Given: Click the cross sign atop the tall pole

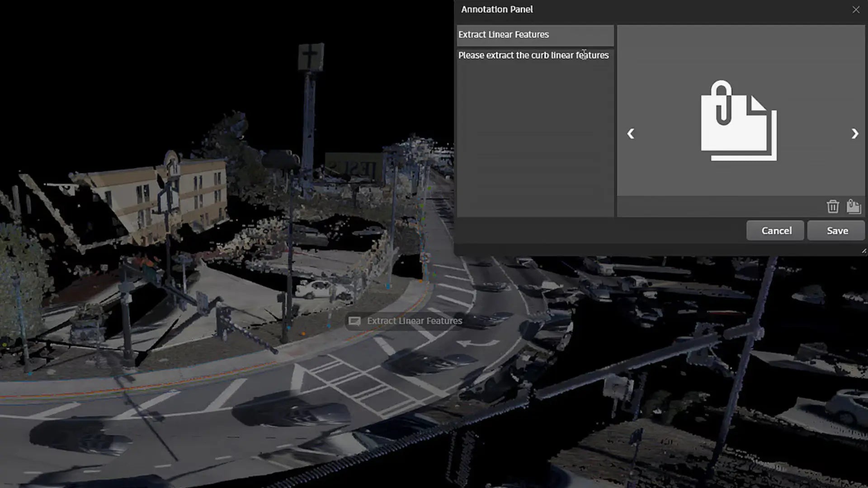Looking at the screenshot, I should [x=311, y=56].
